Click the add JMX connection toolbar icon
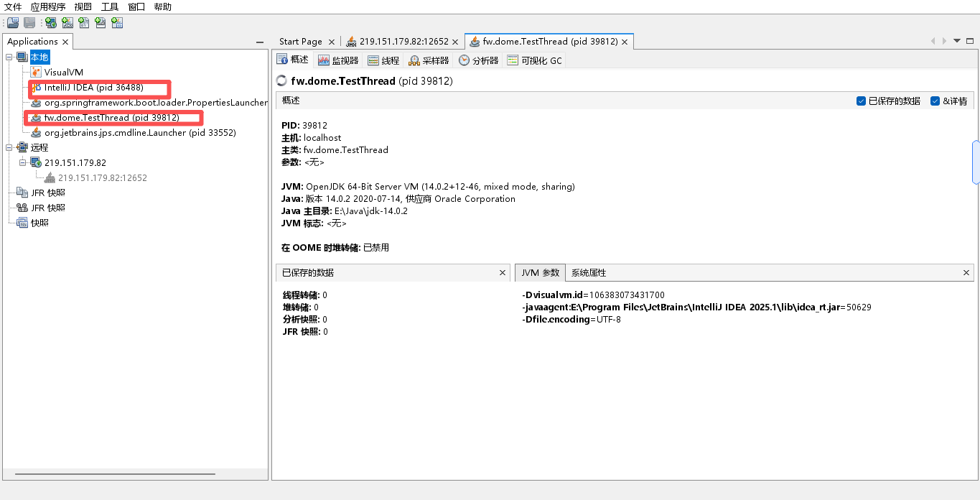Screen dimensions: 980x500 click(67, 22)
